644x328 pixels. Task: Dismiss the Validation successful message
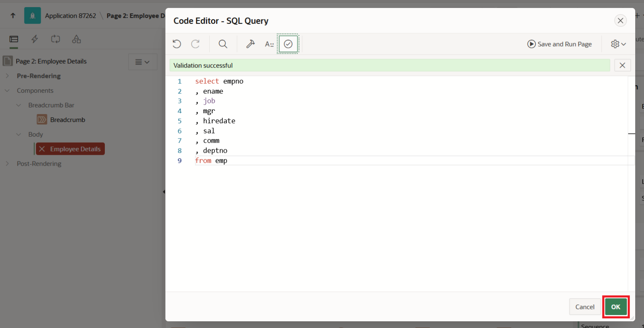622,65
